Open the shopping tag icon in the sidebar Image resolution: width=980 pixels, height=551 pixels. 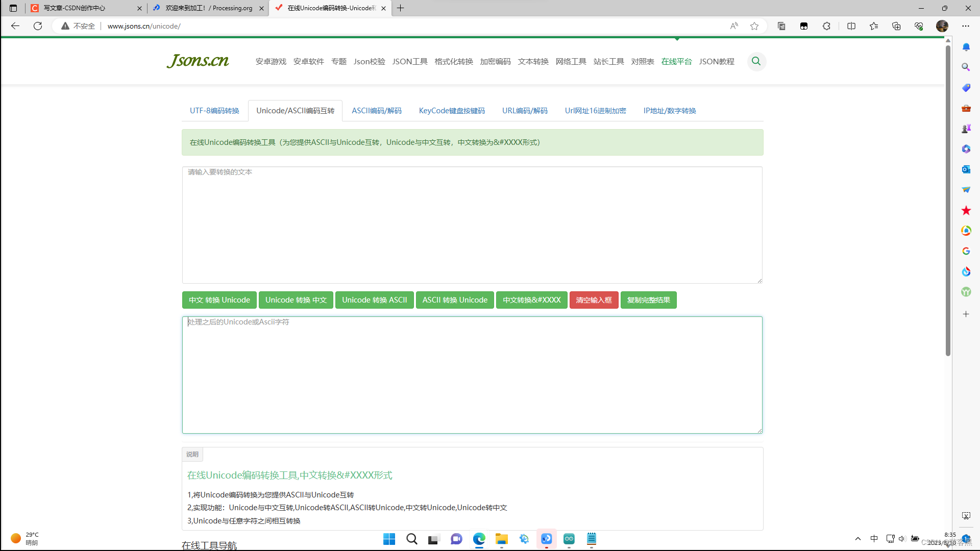pyautogui.click(x=966, y=87)
